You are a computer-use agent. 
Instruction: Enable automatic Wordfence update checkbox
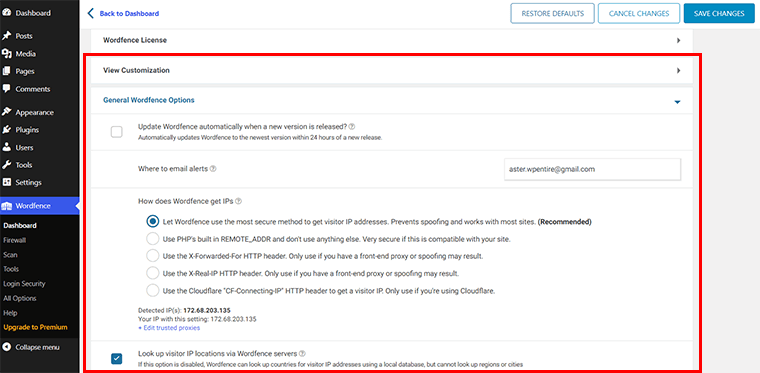116,132
